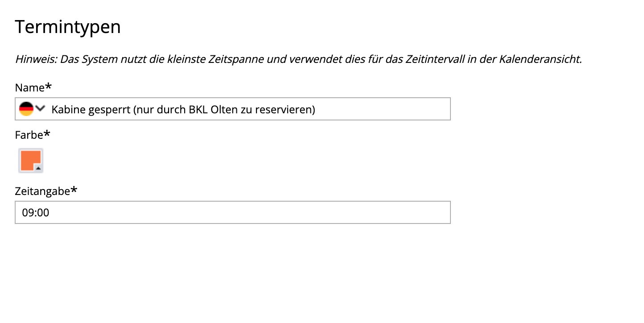Click the 'Zeitangabe' field label

tap(42, 191)
